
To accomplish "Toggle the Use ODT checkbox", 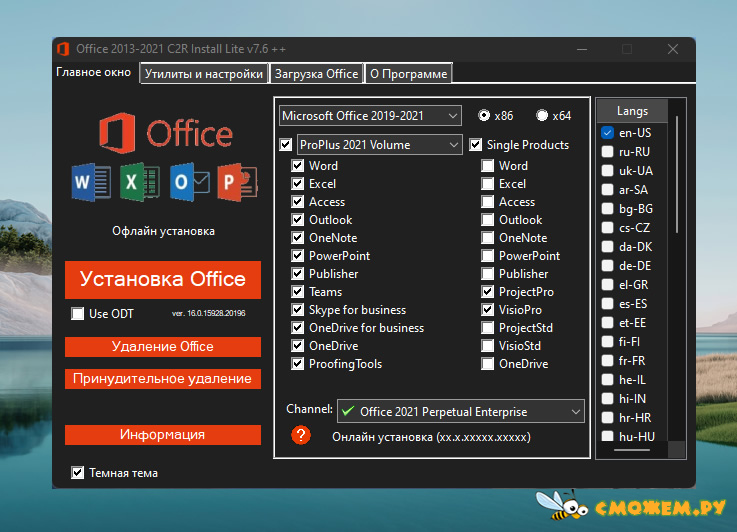I will point(78,313).
